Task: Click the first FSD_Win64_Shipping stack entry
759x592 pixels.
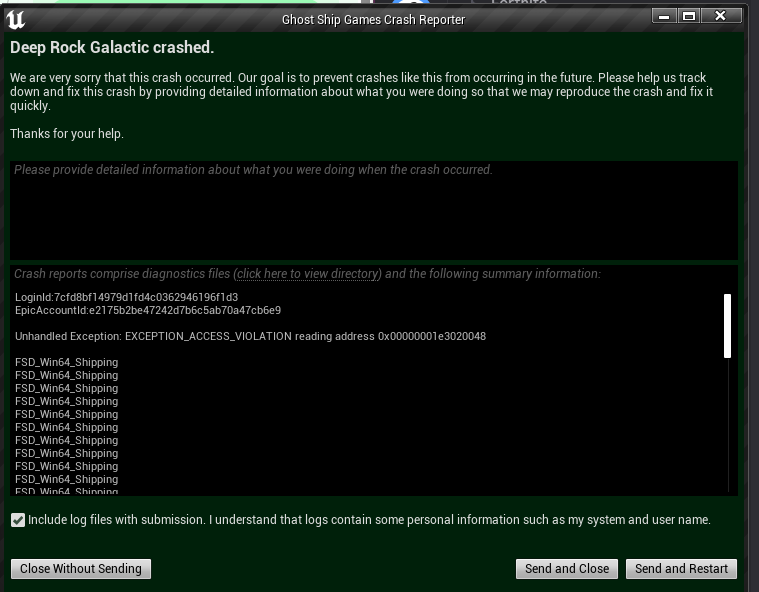Action: pyautogui.click(x=66, y=362)
